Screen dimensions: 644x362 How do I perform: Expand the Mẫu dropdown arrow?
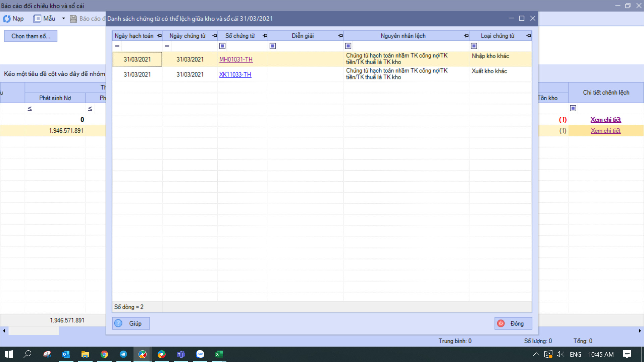pyautogui.click(x=63, y=19)
